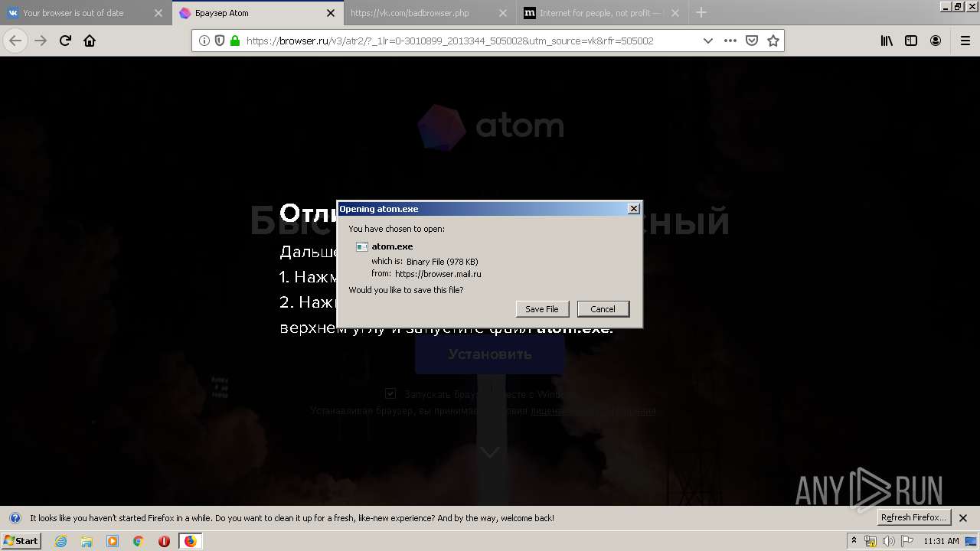980x551 pixels.
Task: Click the Action Center flag icon
Action: coord(907,541)
